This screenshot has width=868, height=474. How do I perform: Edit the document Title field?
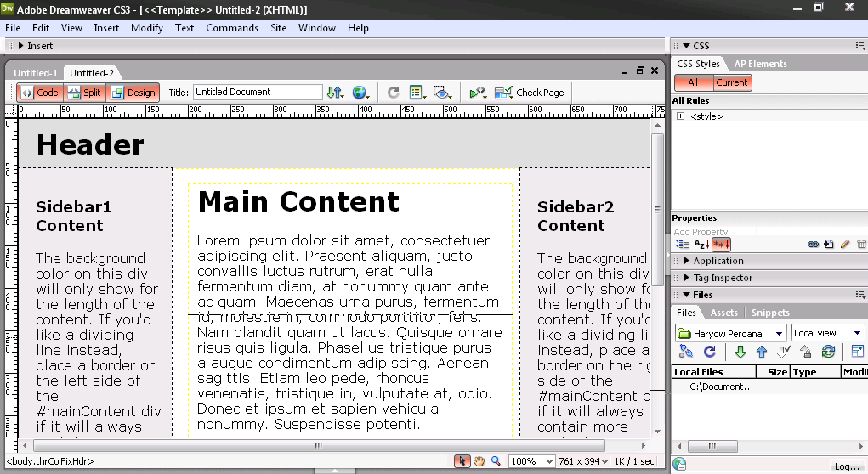tap(258, 93)
